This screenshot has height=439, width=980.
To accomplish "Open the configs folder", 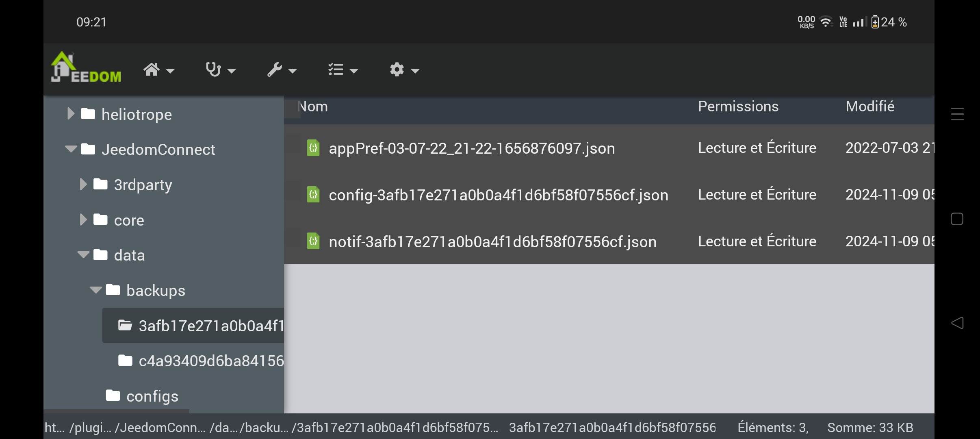I will click(152, 396).
